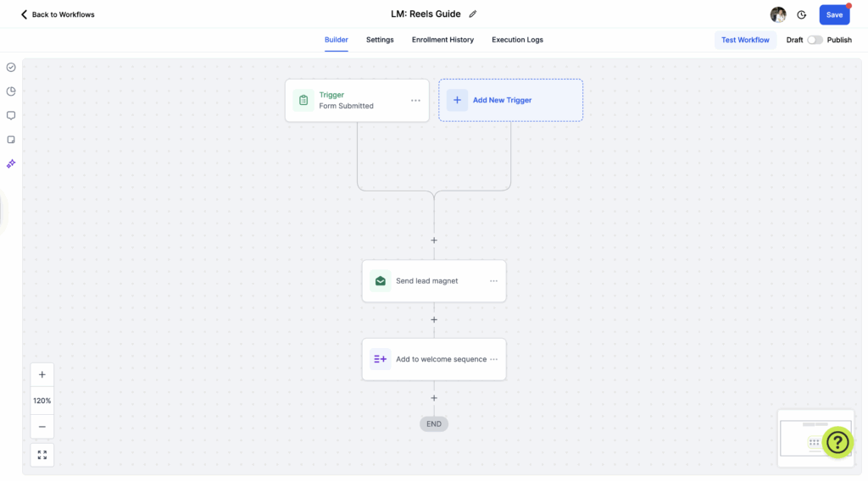The image size is (868, 481).
Task: Open the Execution Logs tab
Action: point(517,40)
